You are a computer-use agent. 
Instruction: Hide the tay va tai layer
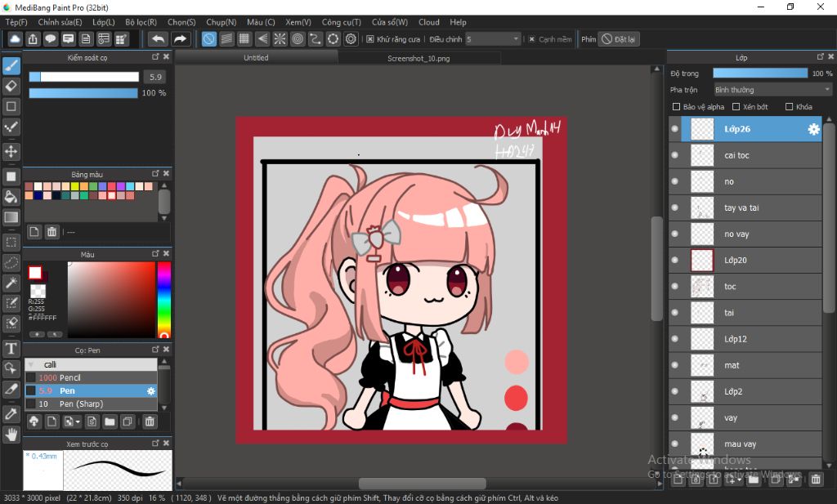(674, 207)
